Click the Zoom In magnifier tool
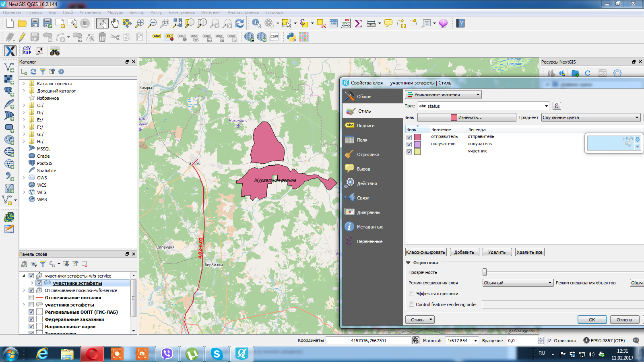 click(140, 23)
